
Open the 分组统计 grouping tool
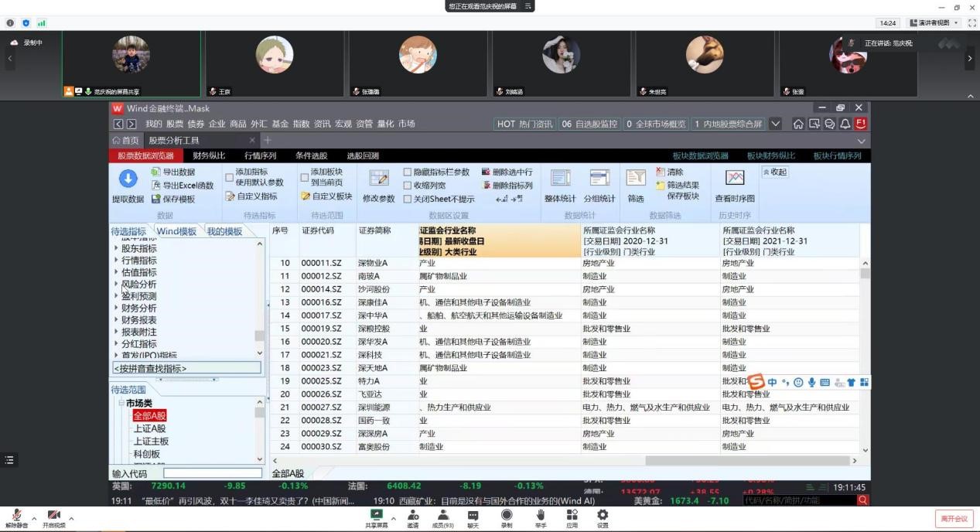point(599,179)
